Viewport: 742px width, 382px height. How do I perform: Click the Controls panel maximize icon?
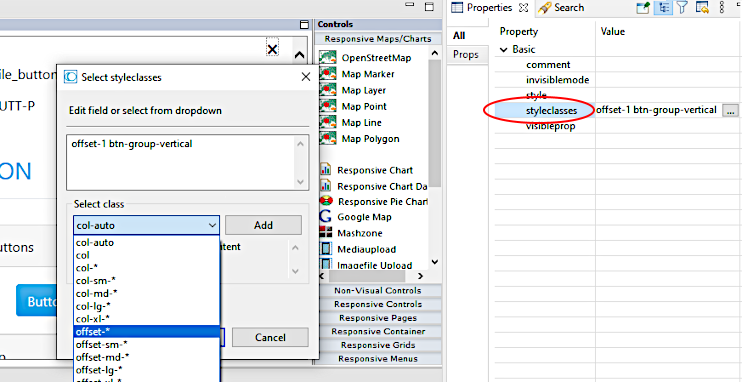click(x=304, y=25)
